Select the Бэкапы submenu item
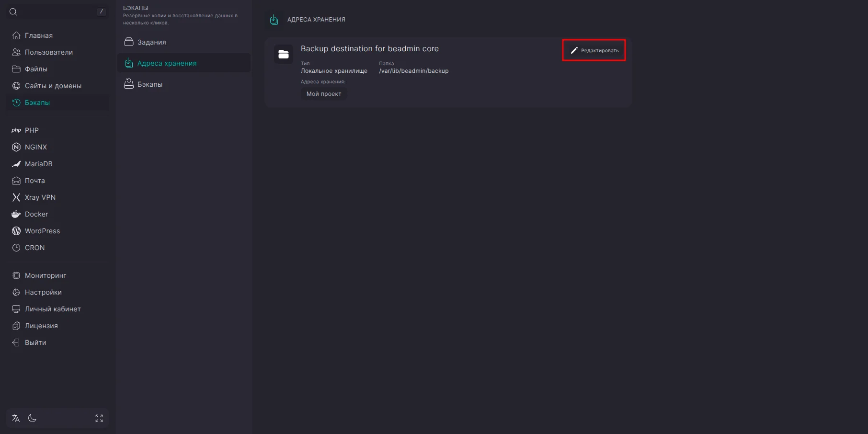Image resolution: width=868 pixels, height=434 pixels. (x=149, y=84)
